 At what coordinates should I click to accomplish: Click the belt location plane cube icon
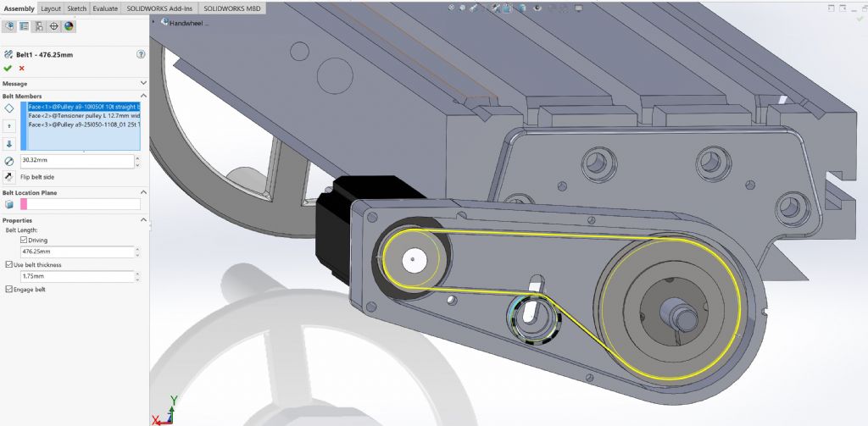(8, 204)
